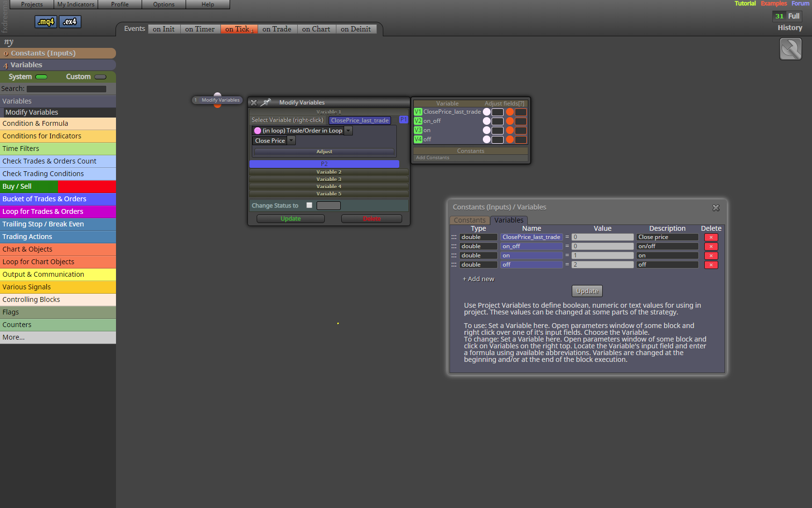
Task: Click the .ex4 export icon
Action: pyautogui.click(x=70, y=22)
